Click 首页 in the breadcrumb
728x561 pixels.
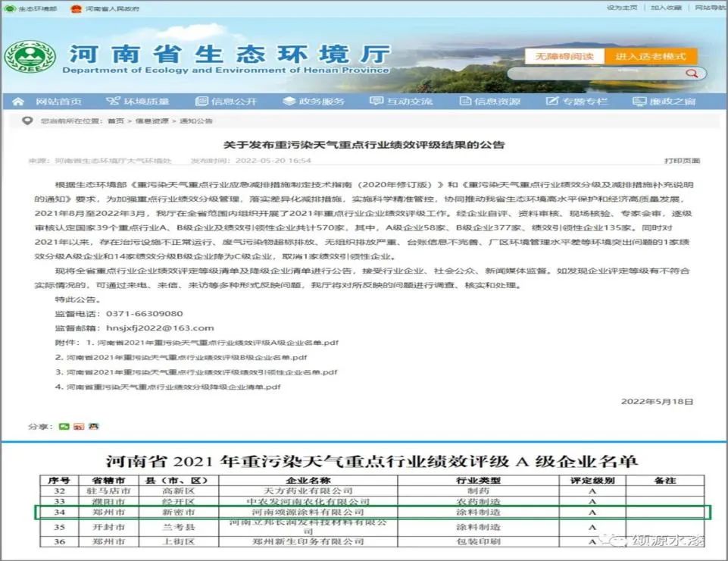[x=116, y=121]
